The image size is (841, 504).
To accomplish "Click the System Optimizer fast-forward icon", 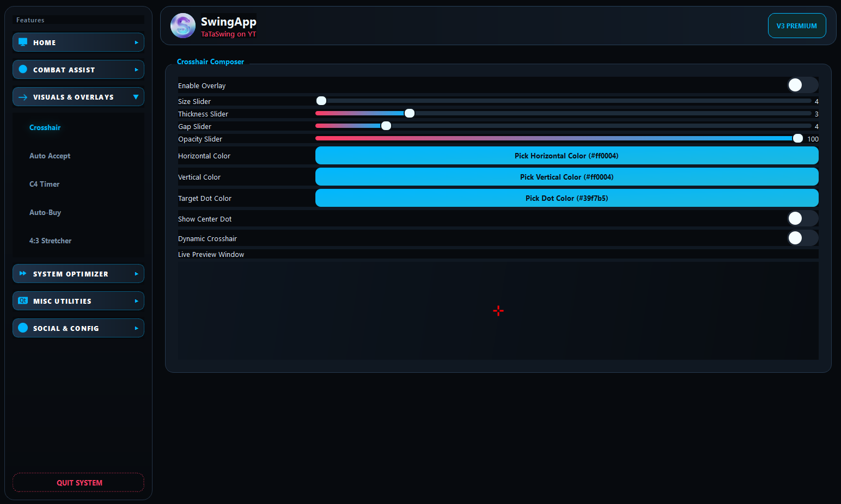I will click(23, 273).
